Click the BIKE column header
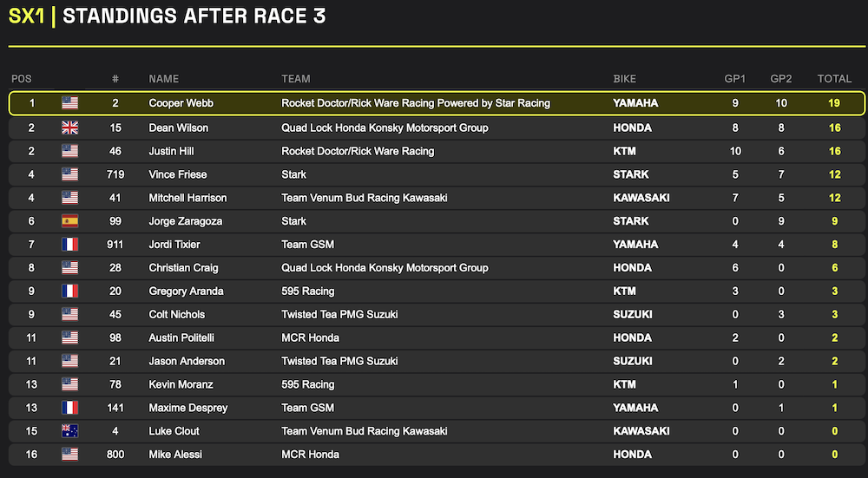 click(624, 79)
